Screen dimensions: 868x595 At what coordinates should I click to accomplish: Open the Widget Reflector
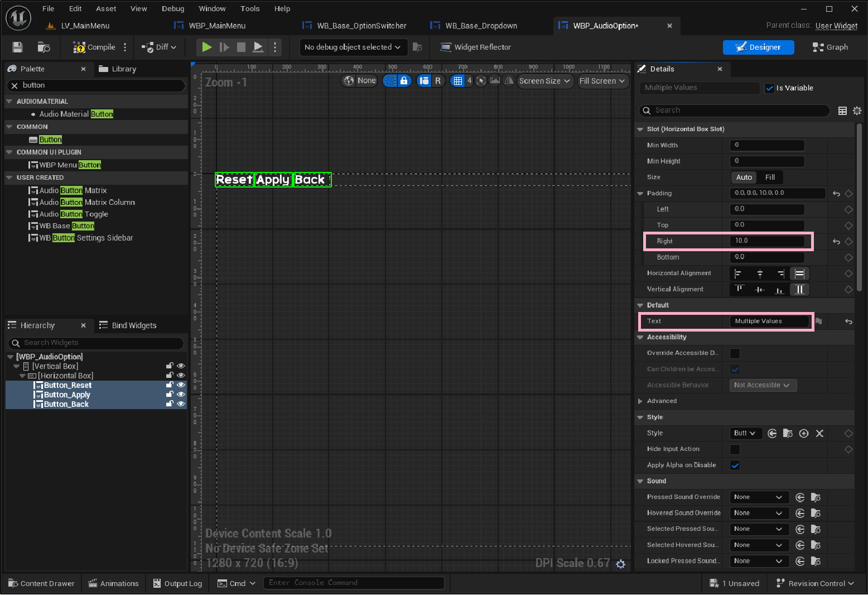click(475, 47)
